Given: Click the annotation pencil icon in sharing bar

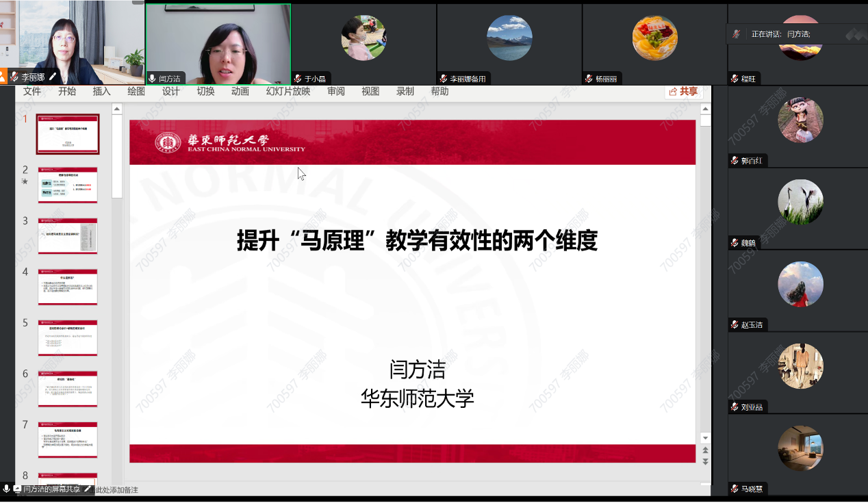Looking at the screenshot, I should (87, 489).
